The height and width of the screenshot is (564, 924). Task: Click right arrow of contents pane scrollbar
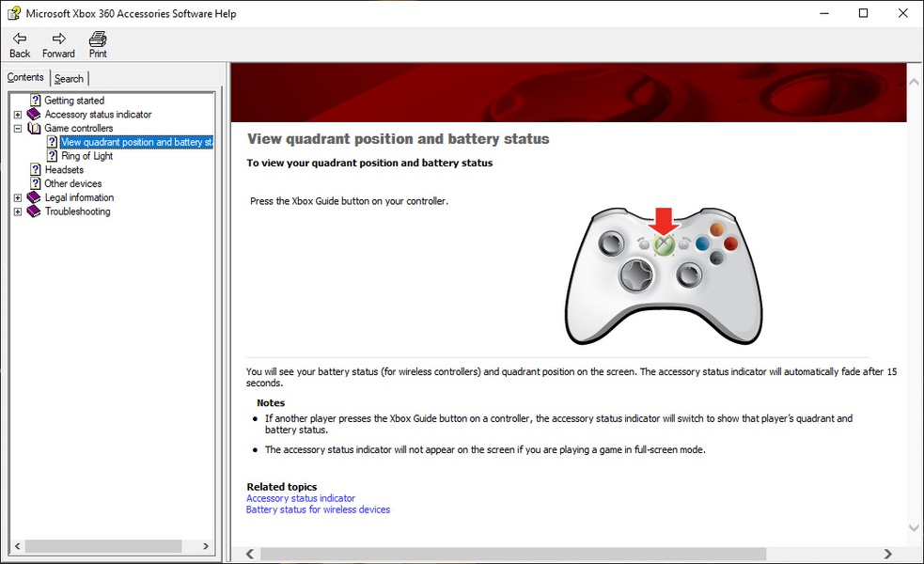206,546
